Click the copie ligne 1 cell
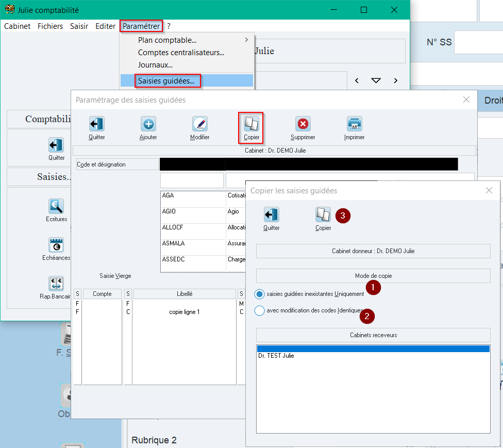 (185, 312)
